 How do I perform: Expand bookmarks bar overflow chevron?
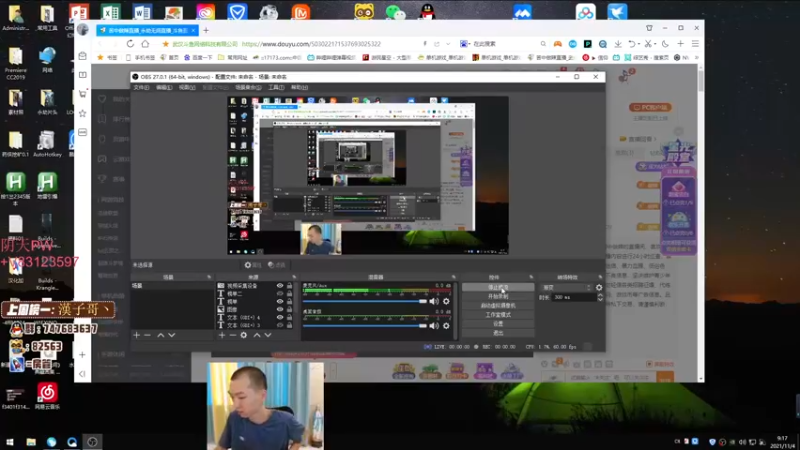coord(697,58)
